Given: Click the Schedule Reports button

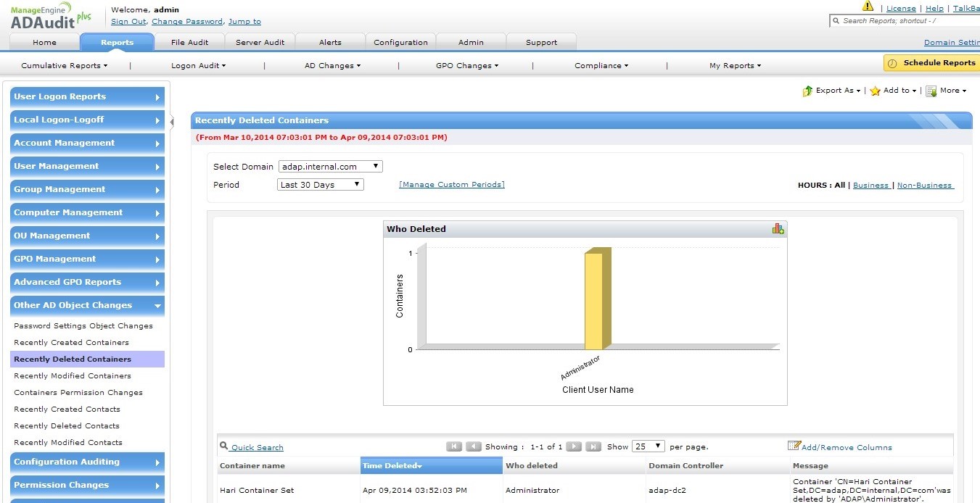Looking at the screenshot, I should [x=931, y=63].
